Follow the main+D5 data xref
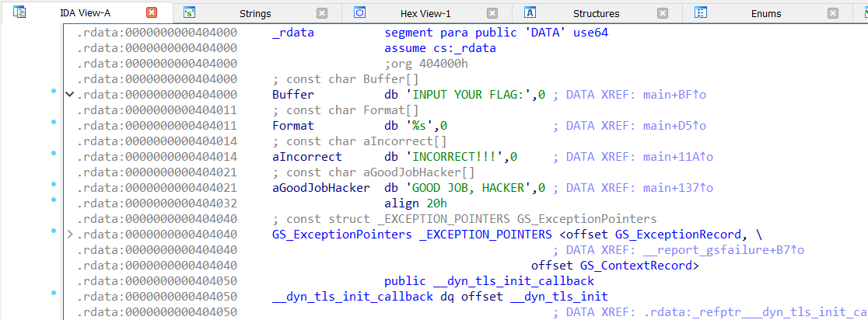Image resolution: width=868 pixels, height=320 pixels. click(x=675, y=126)
